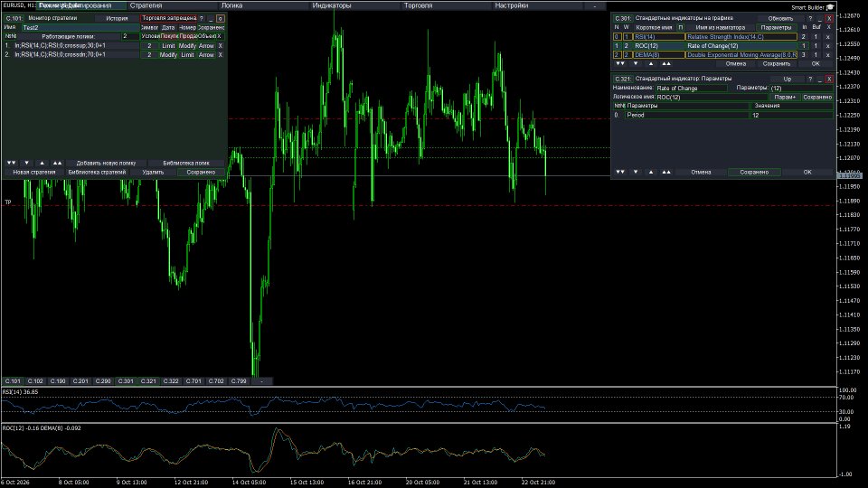Click 'Парам+' button in parameters panel
The image size is (868, 488).
click(785, 97)
